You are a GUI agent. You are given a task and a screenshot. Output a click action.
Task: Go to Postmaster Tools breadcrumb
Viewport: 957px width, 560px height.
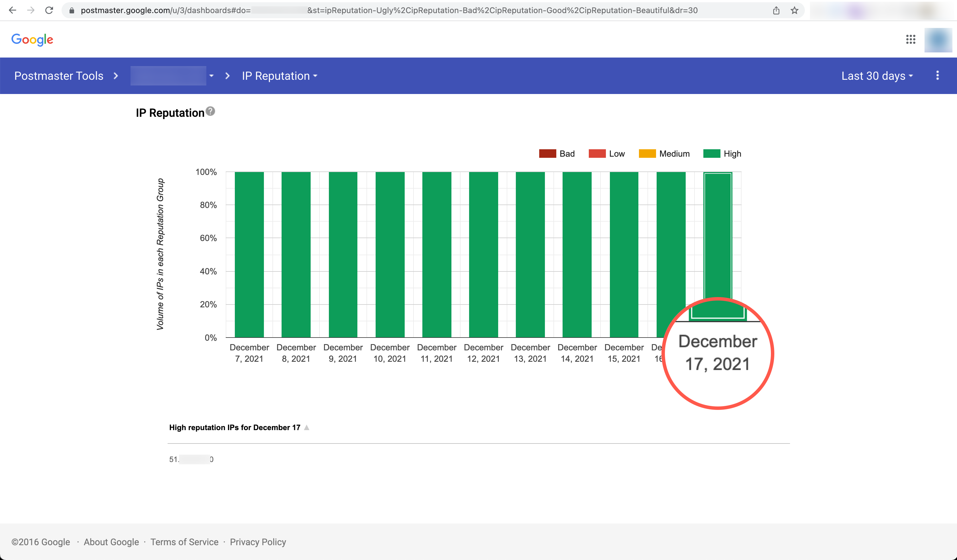(x=59, y=76)
